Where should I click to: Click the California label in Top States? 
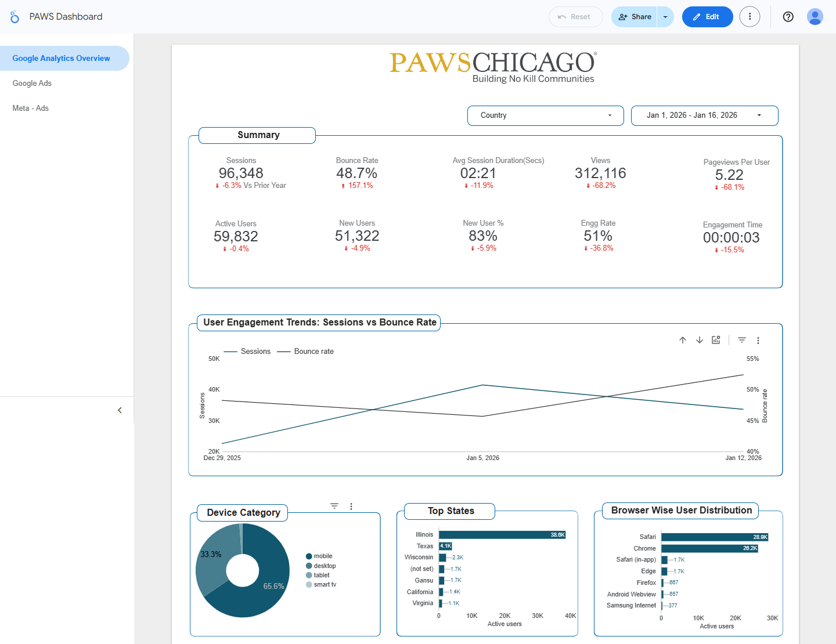click(420, 592)
